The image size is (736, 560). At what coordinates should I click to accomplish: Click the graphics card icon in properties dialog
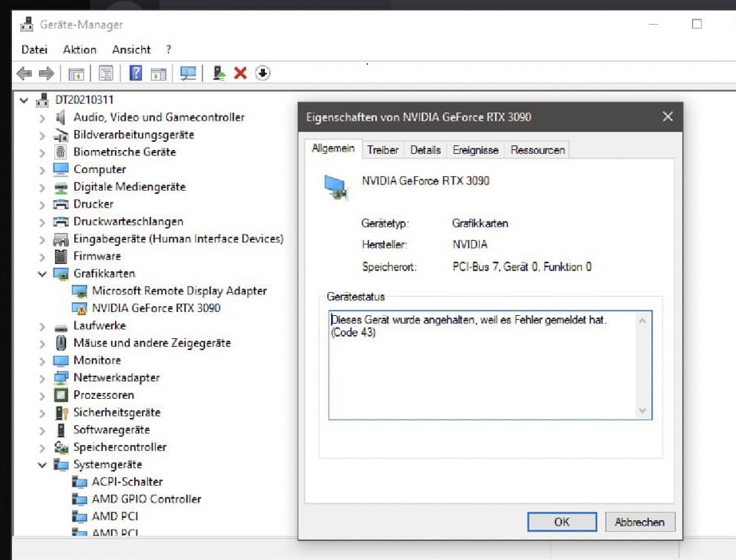[336, 187]
